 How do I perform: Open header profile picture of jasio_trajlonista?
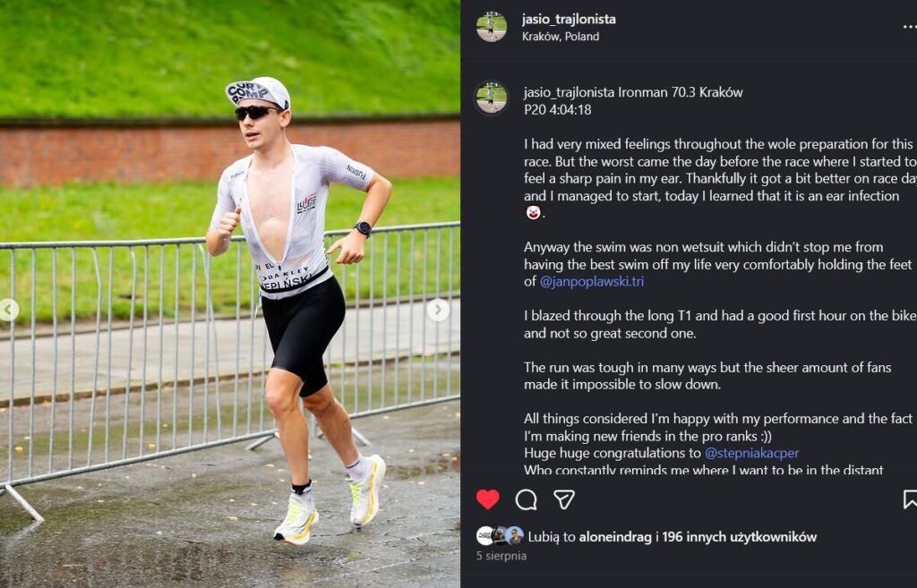[x=492, y=27]
